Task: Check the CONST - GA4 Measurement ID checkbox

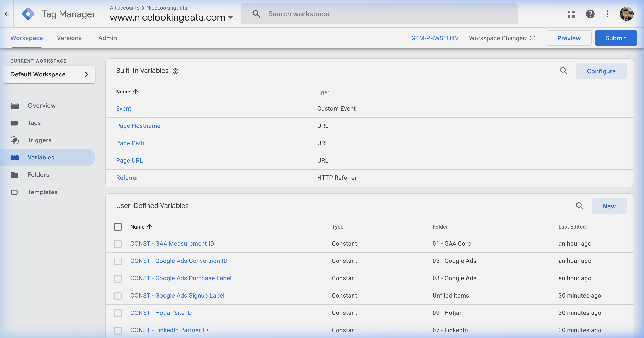Action: click(x=118, y=244)
